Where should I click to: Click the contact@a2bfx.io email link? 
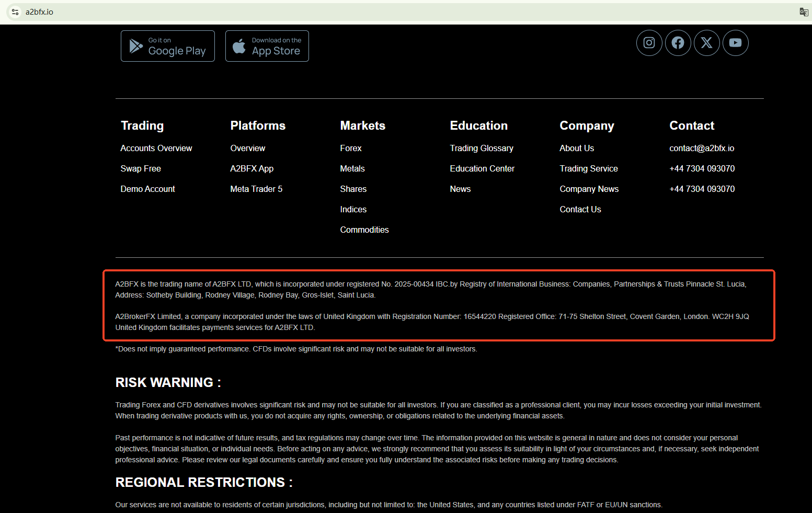[701, 149]
